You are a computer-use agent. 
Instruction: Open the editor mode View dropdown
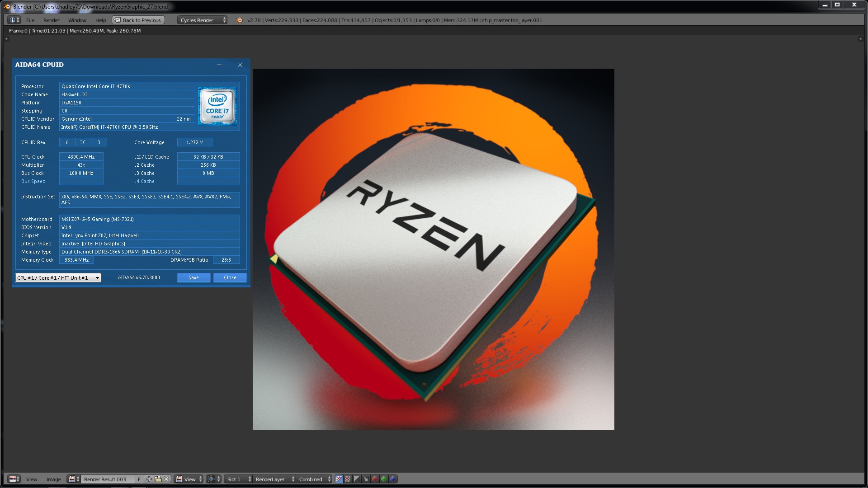[189, 479]
